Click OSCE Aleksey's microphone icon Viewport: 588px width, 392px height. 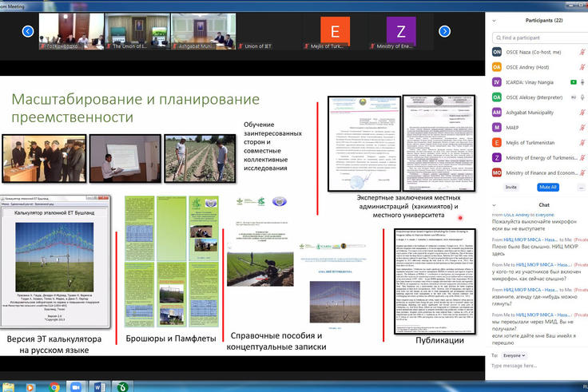tap(582, 97)
